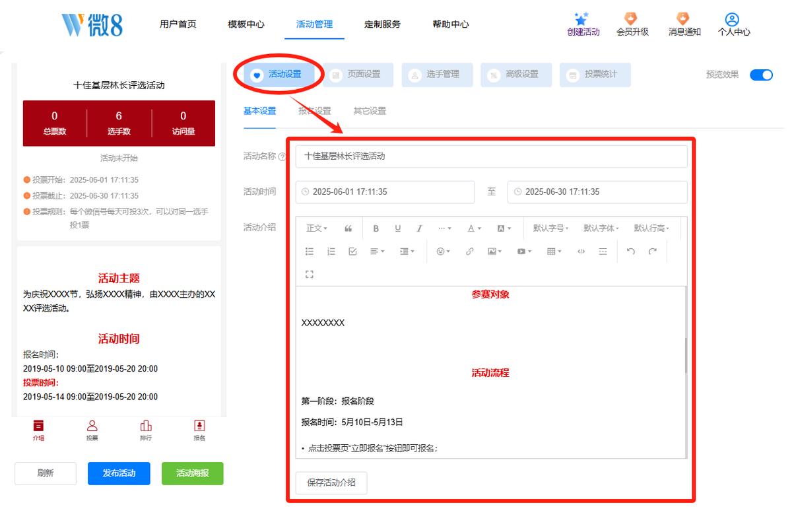Click the 活动流程 heading in editor
This screenshot has width=792, height=532.
[x=490, y=373]
